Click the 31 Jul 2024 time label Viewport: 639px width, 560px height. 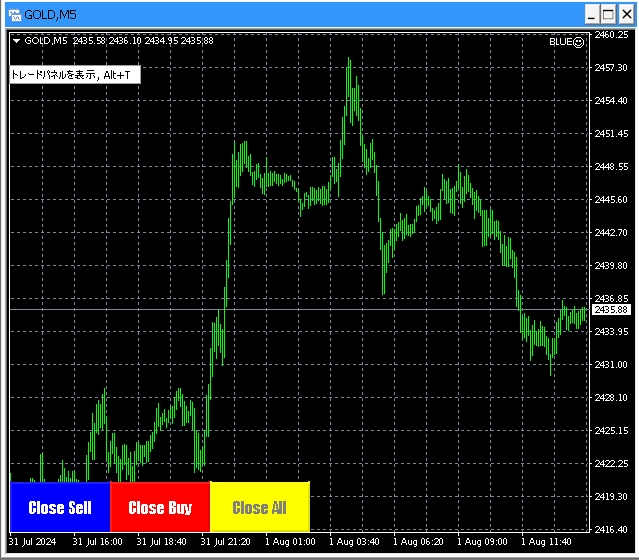33,542
